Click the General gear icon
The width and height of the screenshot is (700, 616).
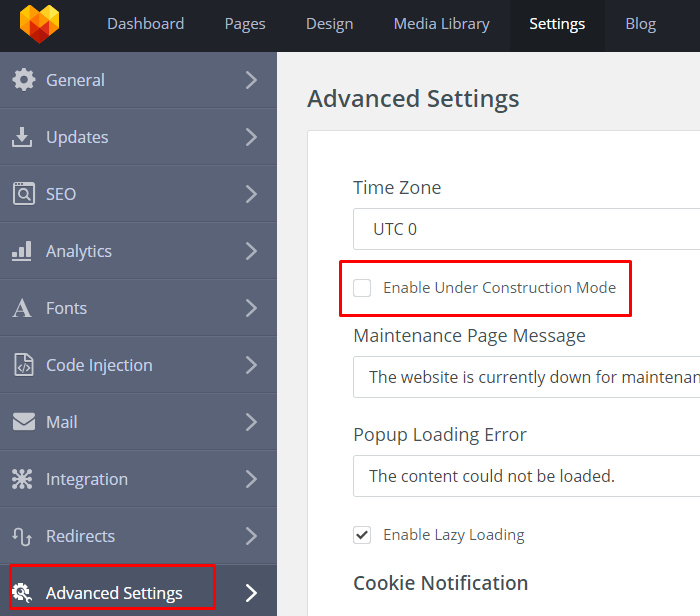(x=23, y=80)
